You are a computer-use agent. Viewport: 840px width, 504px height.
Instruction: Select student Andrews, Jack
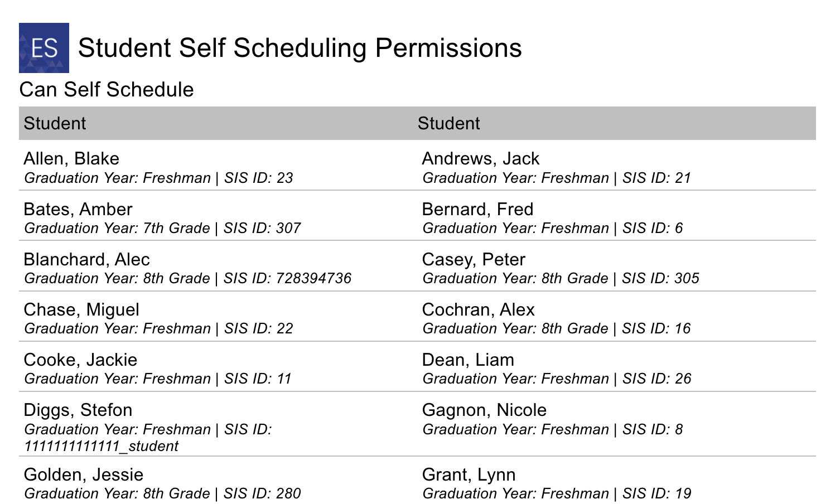(481, 158)
